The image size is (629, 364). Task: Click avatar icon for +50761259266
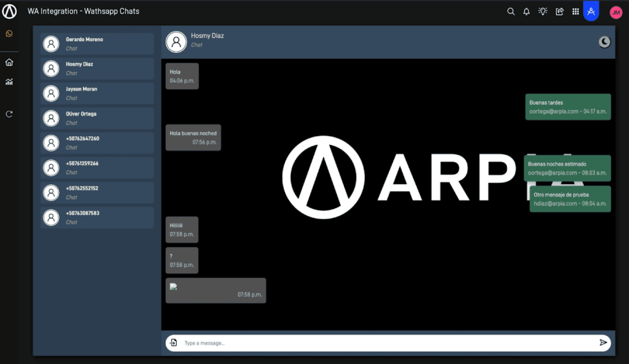click(x=51, y=168)
